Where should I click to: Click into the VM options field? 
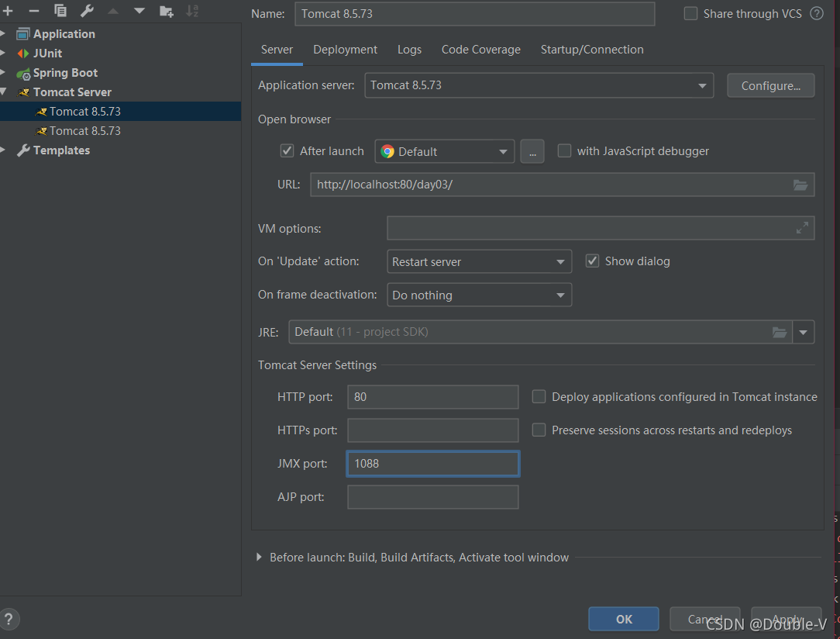(x=601, y=228)
